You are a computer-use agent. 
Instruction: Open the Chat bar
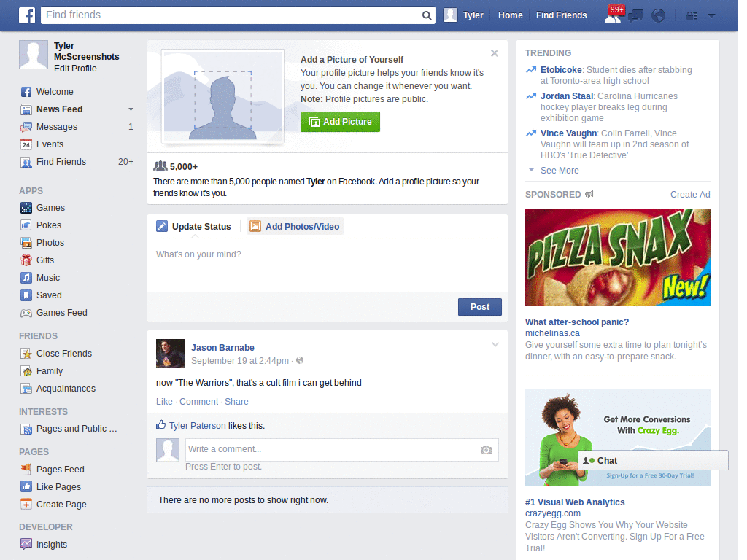pyautogui.click(x=653, y=461)
